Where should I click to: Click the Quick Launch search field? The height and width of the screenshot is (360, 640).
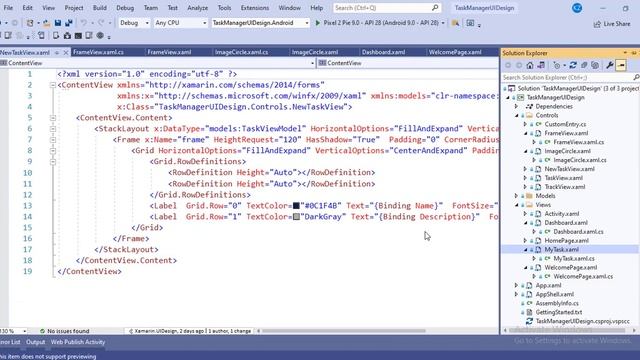coord(387,8)
